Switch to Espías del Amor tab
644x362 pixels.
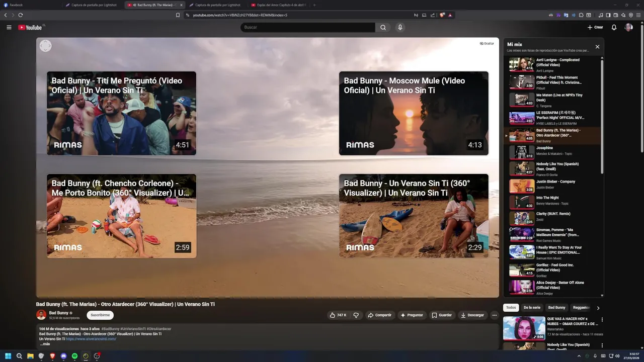tap(278, 5)
